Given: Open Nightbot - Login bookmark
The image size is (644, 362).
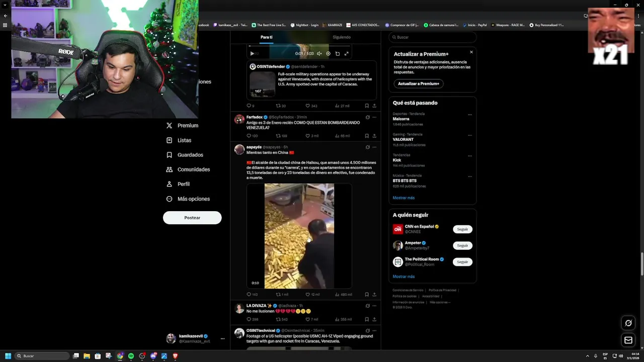Looking at the screenshot, I should pyautogui.click(x=304, y=25).
